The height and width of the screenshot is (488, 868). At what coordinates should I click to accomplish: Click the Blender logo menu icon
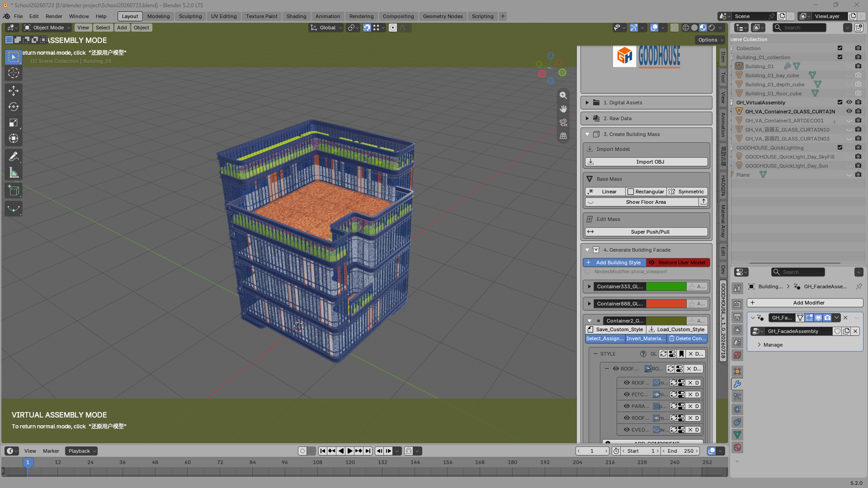6,16
